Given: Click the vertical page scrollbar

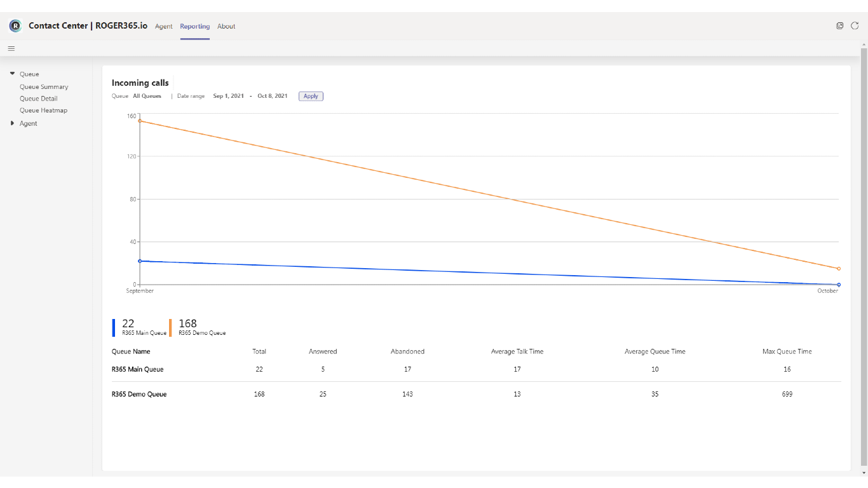Looking at the screenshot, I should [x=864, y=254].
